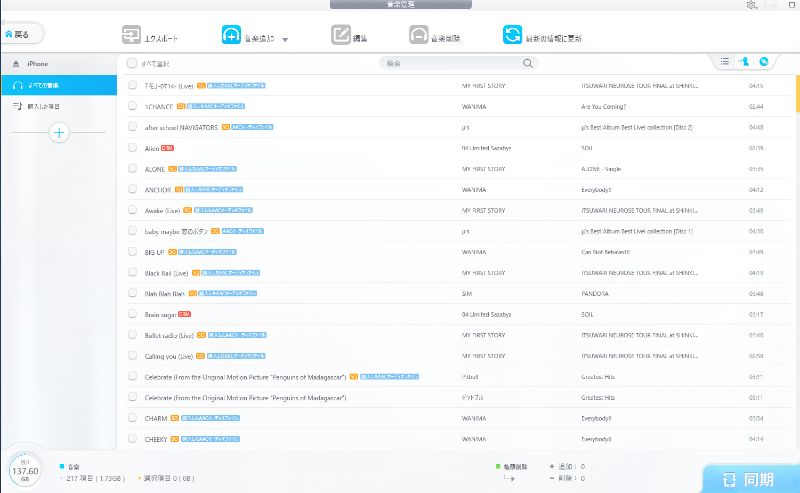This screenshot has height=493, width=800.
Task: Click the blue AAC tag beside ALONE
Action: pos(208,169)
